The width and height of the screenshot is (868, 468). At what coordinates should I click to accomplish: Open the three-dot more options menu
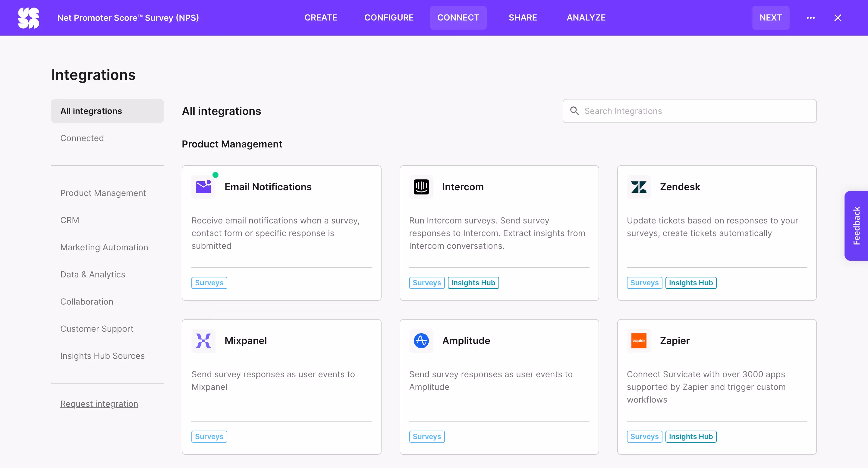coord(810,18)
